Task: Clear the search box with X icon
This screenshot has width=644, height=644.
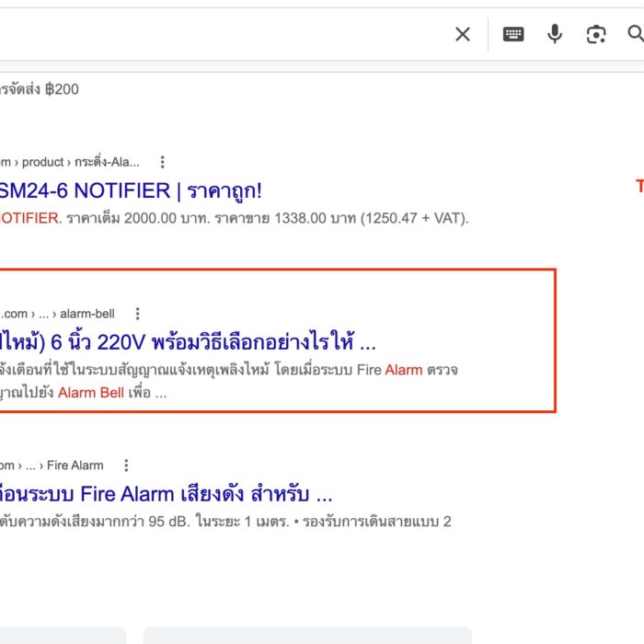Action: 463,34
